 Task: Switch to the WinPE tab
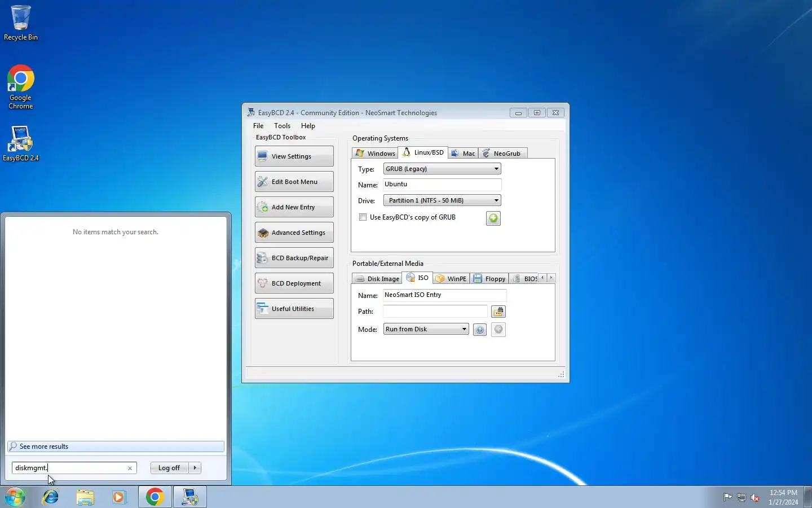click(x=451, y=279)
